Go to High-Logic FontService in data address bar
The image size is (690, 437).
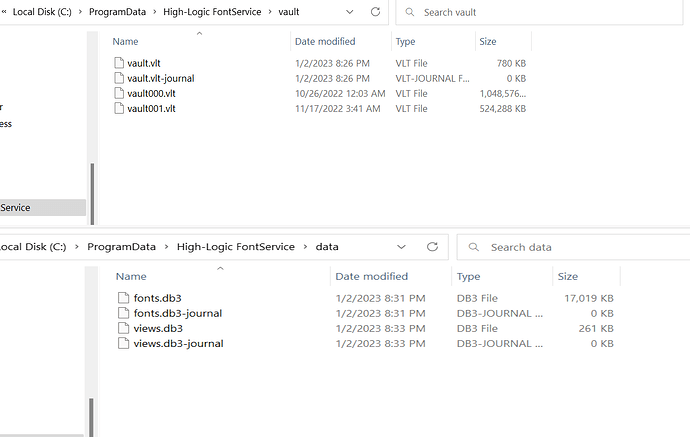[236, 247]
